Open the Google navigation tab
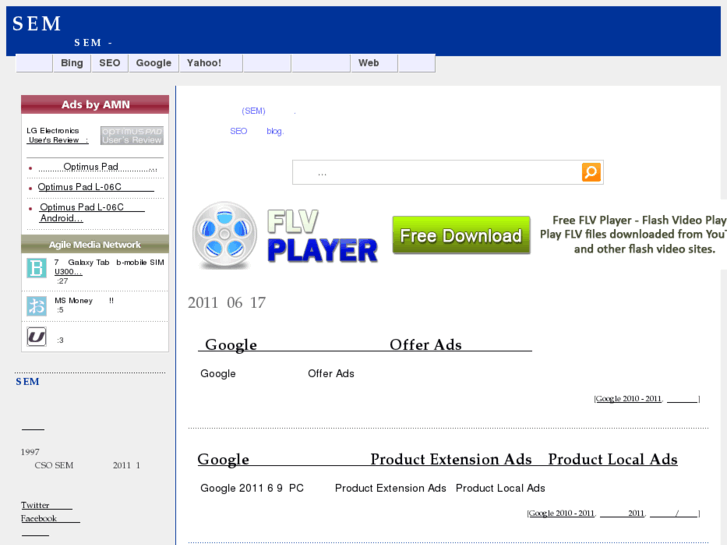 pos(153,63)
